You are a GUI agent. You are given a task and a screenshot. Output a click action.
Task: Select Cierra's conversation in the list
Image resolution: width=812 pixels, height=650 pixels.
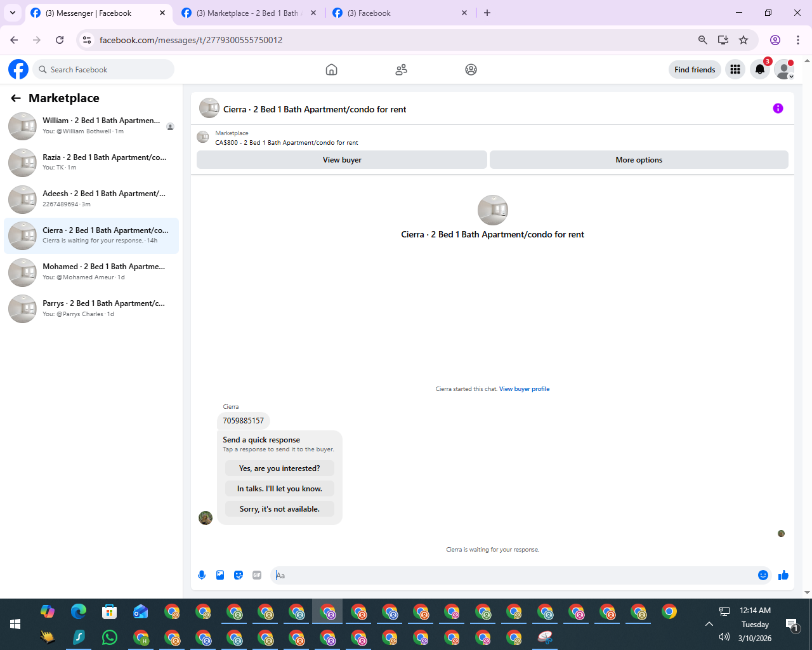[x=91, y=235]
